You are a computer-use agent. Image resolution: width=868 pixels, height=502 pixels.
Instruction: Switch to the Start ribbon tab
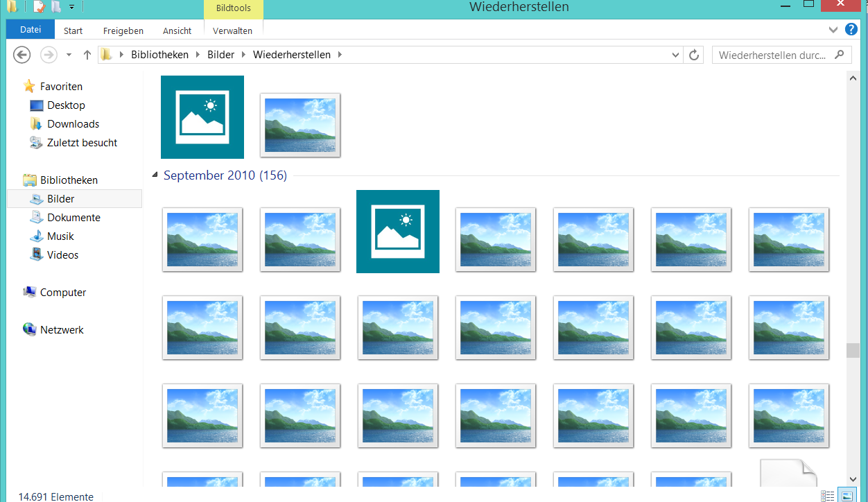coord(73,31)
